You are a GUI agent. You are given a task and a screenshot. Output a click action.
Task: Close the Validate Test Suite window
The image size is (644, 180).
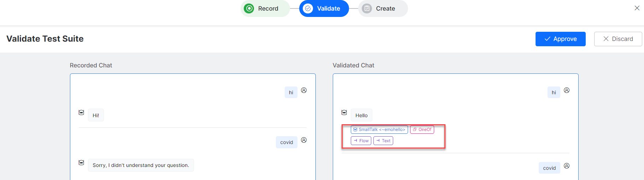point(637,8)
